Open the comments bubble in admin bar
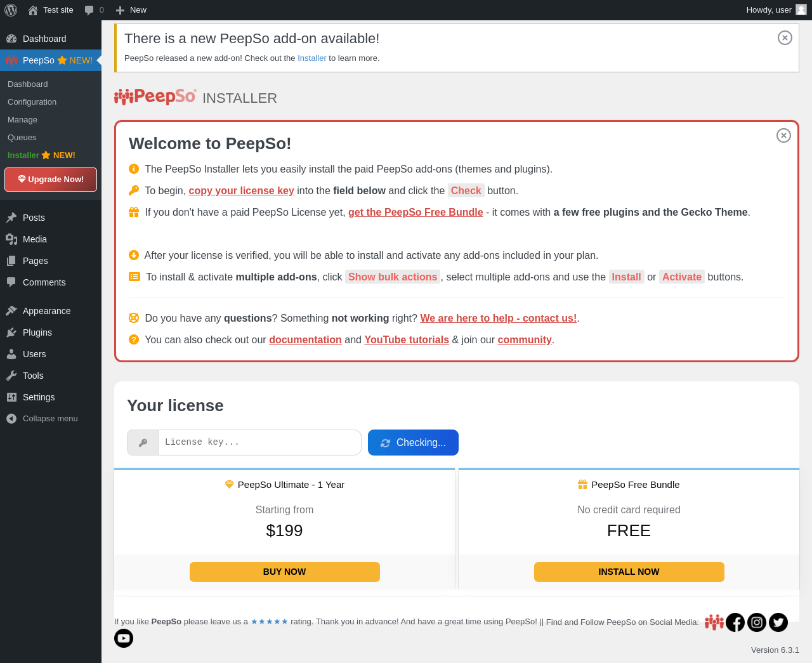Image resolution: width=812 pixels, height=663 pixels. [94, 10]
